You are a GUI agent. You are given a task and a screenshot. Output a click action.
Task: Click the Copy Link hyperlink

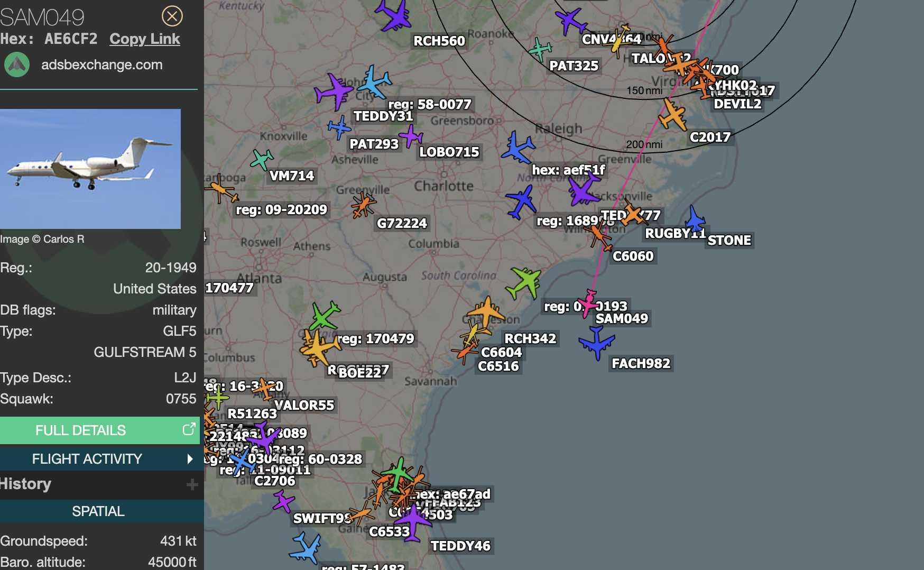144,39
